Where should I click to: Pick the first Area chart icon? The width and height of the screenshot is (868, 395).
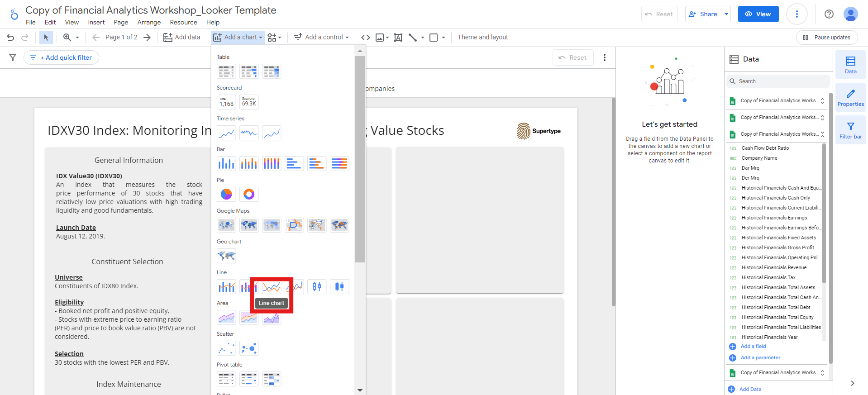pos(226,318)
